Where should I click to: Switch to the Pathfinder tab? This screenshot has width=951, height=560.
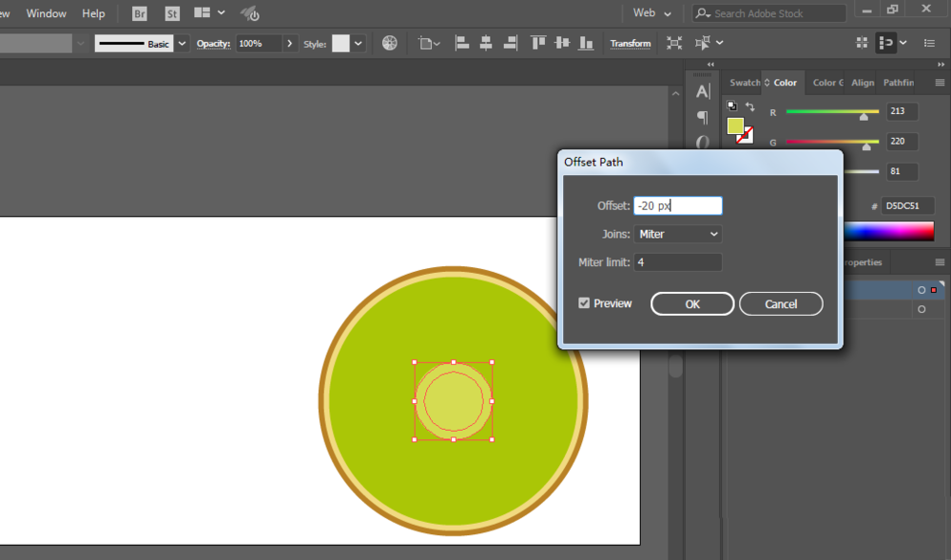pos(899,83)
